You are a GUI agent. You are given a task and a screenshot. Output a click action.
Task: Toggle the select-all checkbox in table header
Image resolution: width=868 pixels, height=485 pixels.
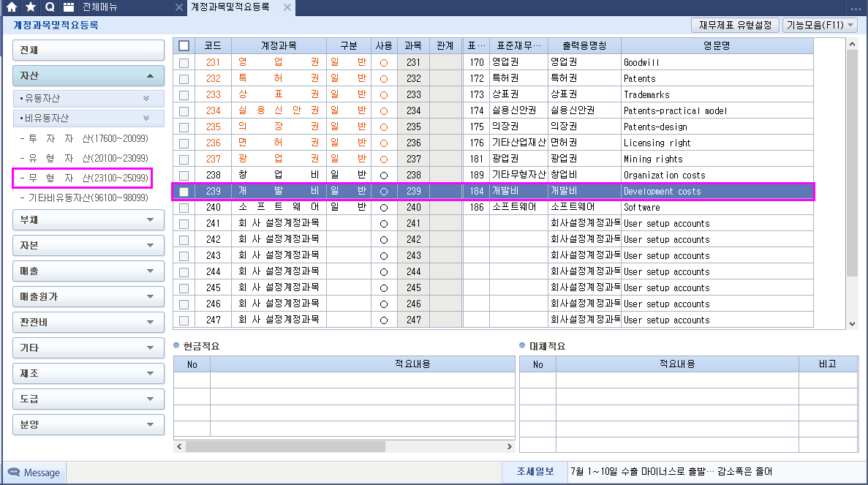coord(184,46)
